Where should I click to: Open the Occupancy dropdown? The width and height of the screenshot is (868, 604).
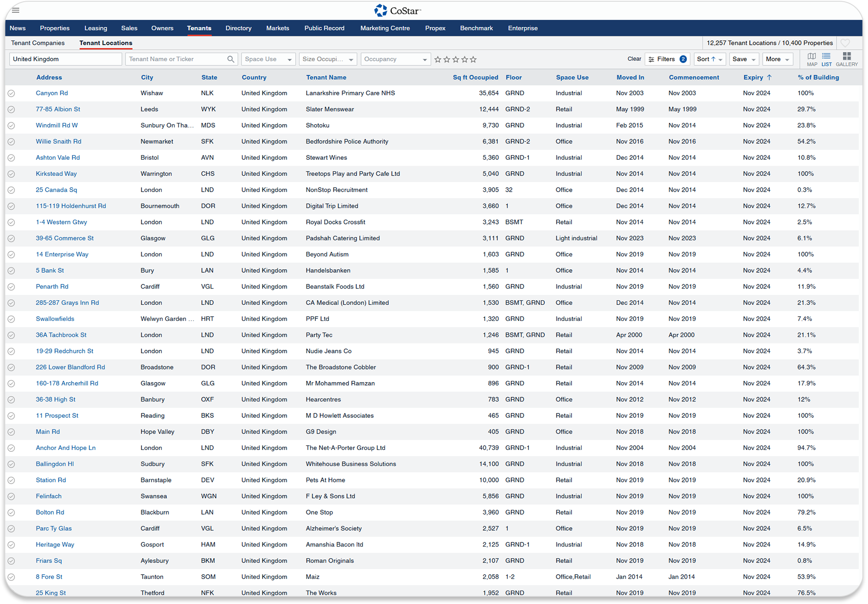(395, 59)
